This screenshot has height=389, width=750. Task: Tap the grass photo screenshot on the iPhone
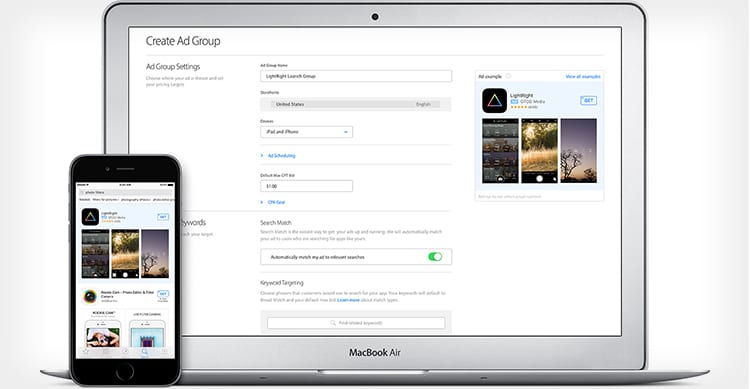click(125, 254)
